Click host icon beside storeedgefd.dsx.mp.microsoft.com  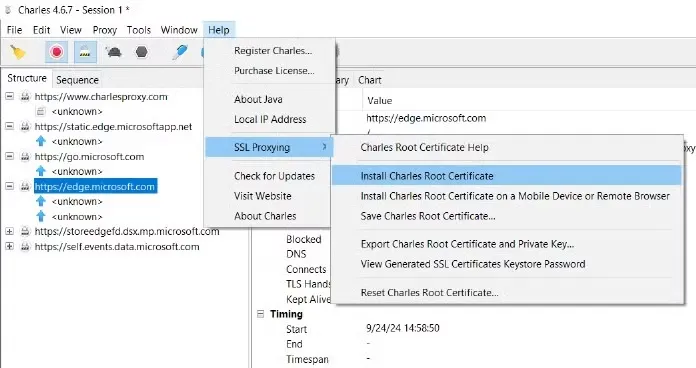click(x=25, y=231)
